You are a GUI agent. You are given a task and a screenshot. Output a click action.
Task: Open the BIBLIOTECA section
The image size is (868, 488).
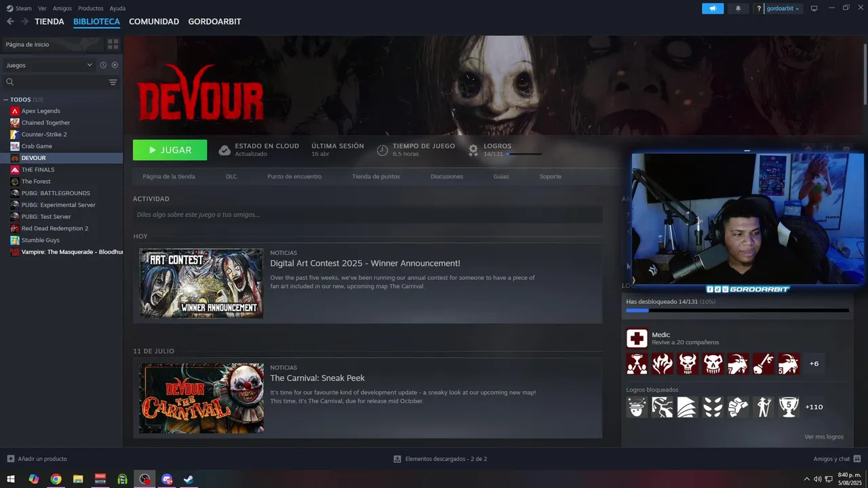pos(96,22)
